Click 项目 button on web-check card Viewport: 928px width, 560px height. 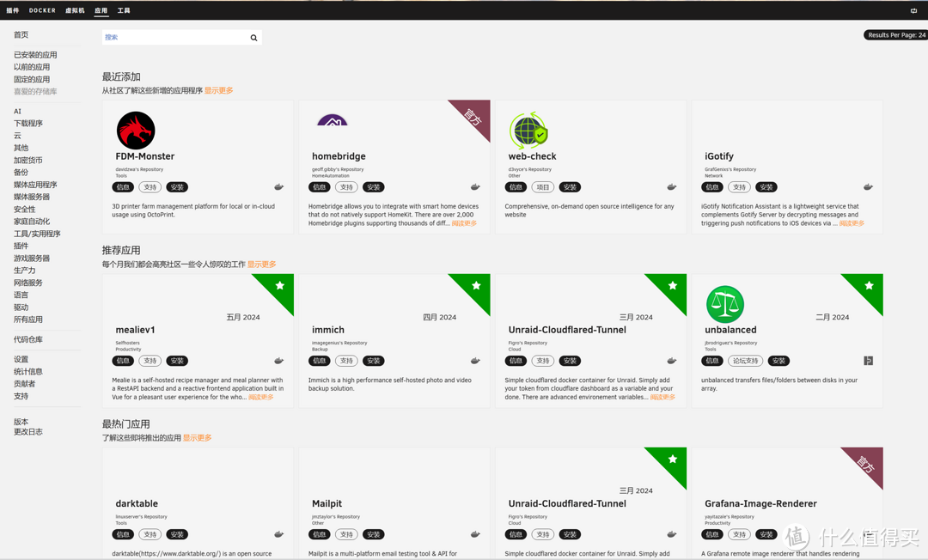click(x=543, y=187)
